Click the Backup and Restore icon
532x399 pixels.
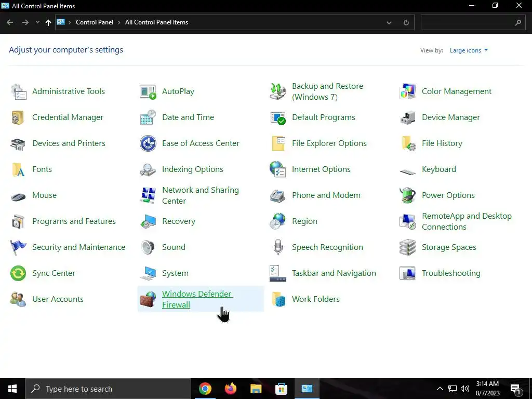click(278, 91)
